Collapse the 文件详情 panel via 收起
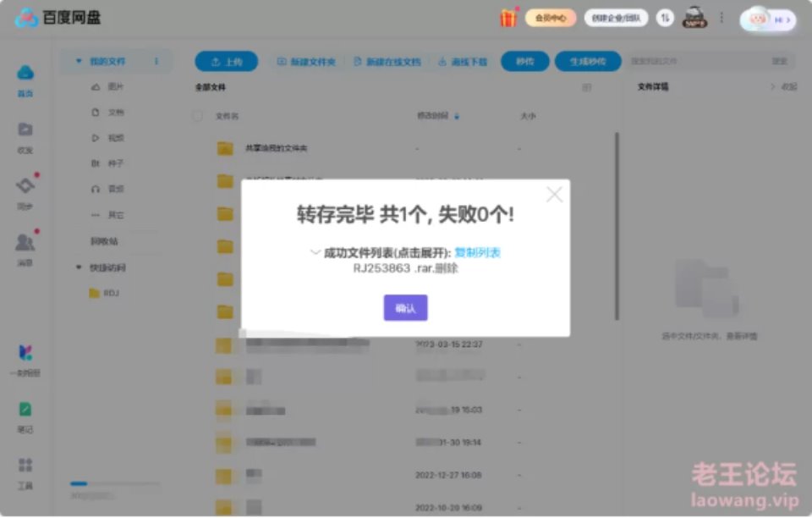Image resolution: width=812 pixels, height=518 pixels. coord(784,86)
